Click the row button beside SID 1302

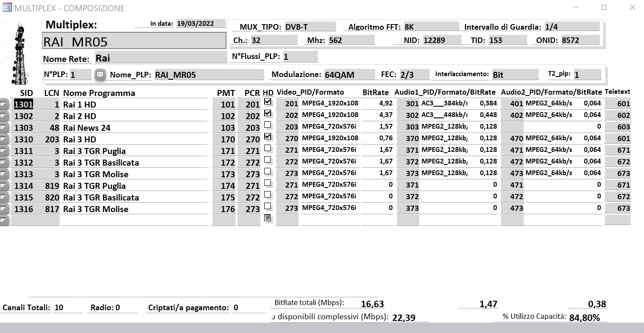4,116
